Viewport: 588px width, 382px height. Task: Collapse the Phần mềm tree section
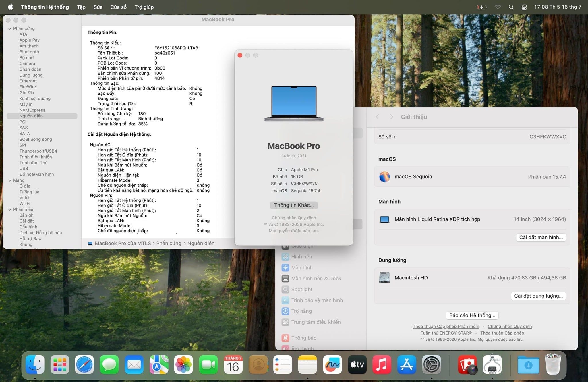[x=10, y=209]
